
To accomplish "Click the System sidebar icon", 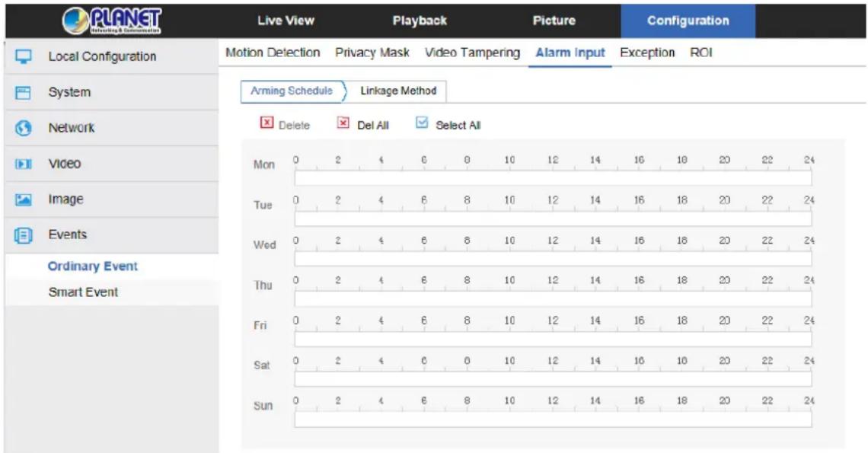I will point(24,92).
